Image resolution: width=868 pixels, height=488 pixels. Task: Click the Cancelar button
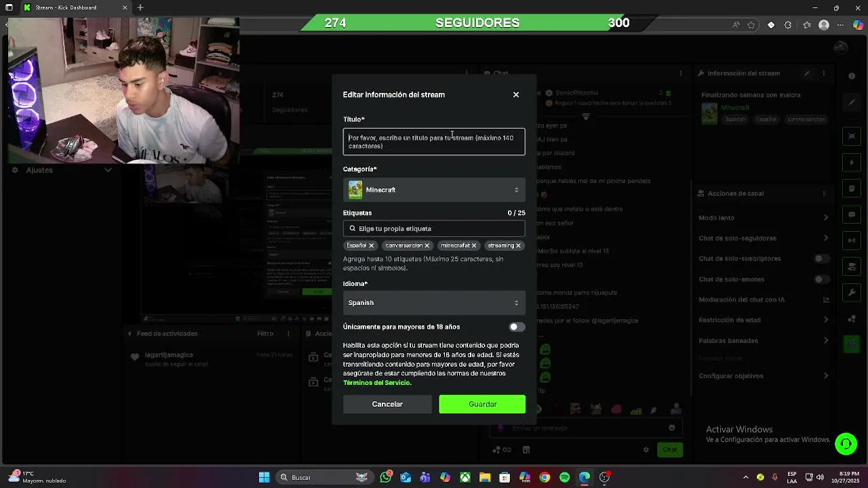point(387,404)
